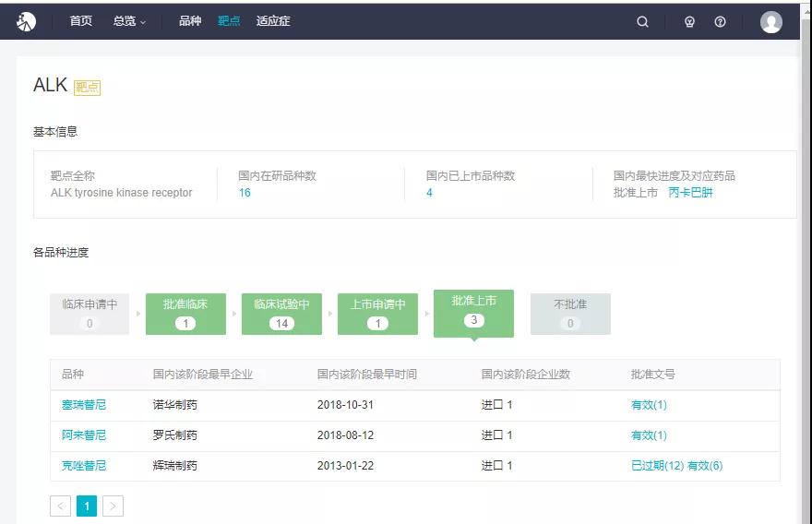Open the 克唑替尼 drug link

(84, 466)
